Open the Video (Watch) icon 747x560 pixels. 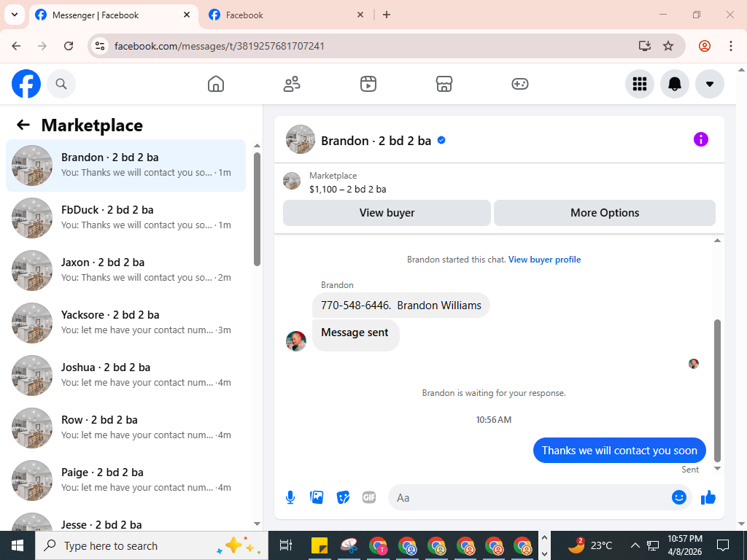click(x=368, y=84)
